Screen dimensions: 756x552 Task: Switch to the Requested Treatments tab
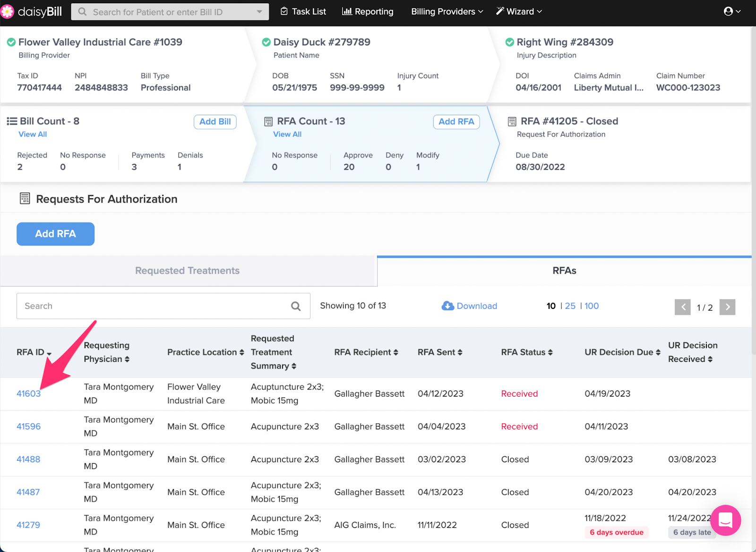[x=187, y=271]
